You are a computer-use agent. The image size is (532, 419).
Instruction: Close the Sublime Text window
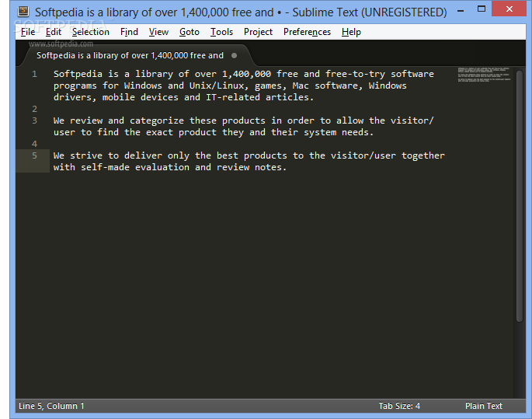509,9
